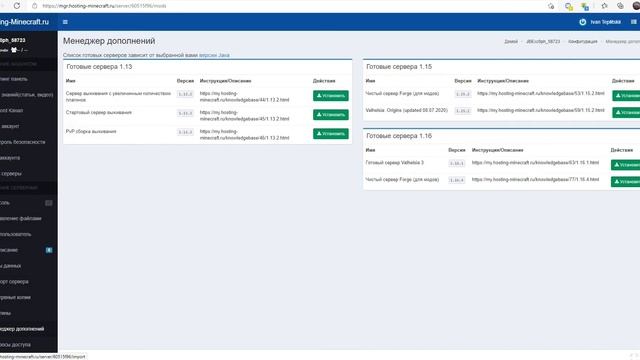Install the Valhelsia Origins server
Viewport: 640px width, 360px height.
[x=626, y=112]
